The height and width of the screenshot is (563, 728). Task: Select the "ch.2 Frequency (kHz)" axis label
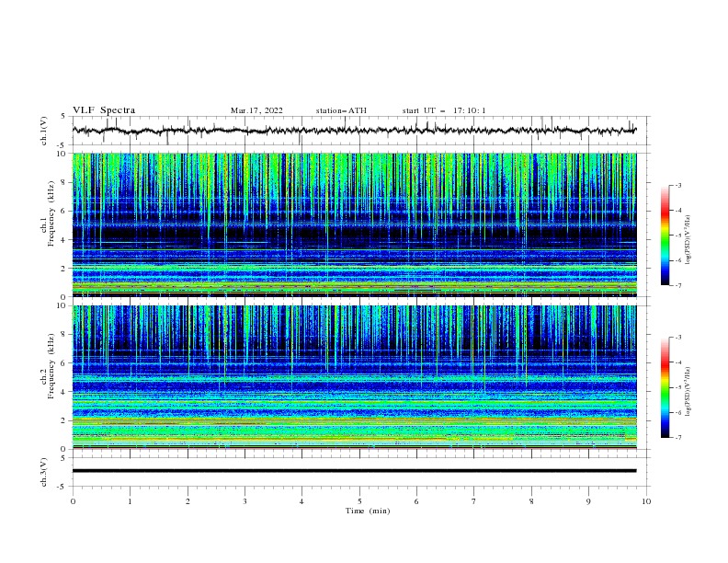[x=48, y=366]
